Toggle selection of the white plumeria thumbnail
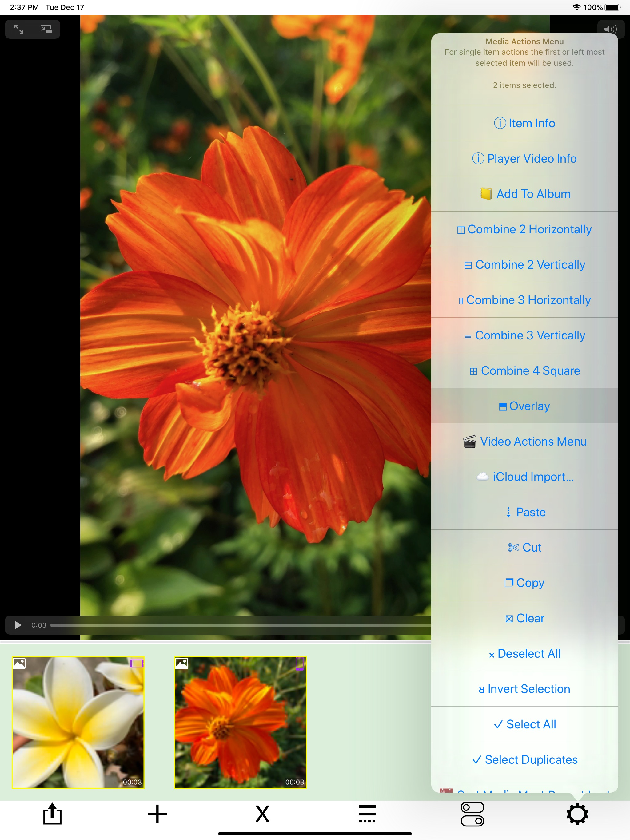This screenshot has width=630, height=840. (78, 722)
